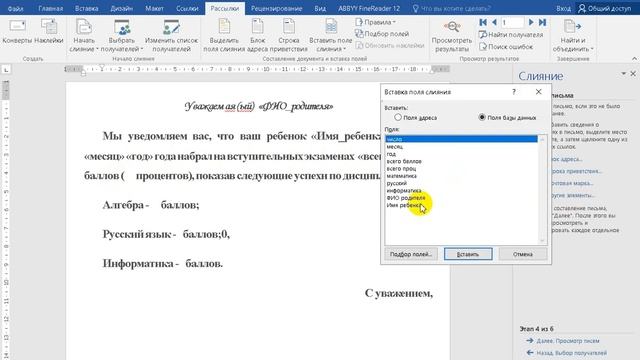Click Обновить наклейки in the ribbon
Viewport: 640px width, 360px height.
(x=390, y=45)
